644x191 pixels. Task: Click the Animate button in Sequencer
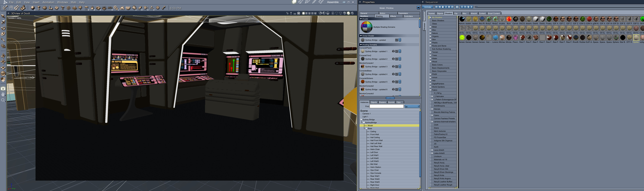tap(427, 7)
